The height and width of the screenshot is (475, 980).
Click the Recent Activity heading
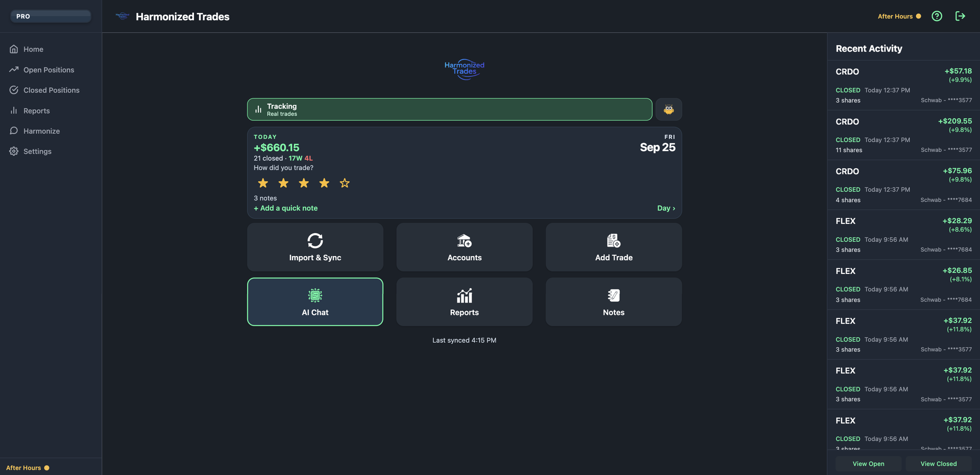point(869,48)
